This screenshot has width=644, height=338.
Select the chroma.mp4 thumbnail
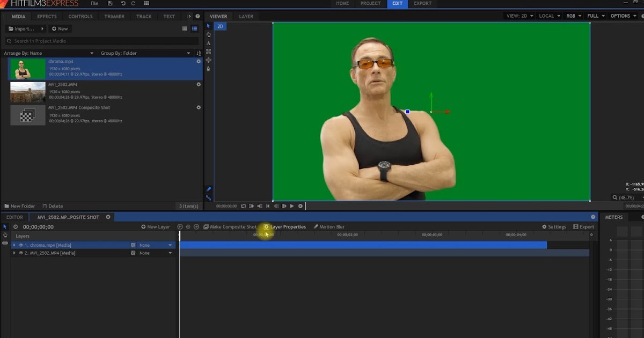[28, 69]
